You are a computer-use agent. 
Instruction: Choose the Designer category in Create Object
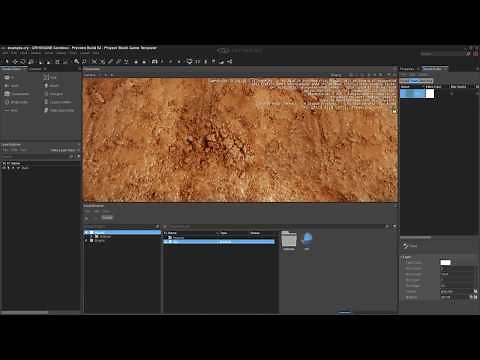[x=53, y=94]
